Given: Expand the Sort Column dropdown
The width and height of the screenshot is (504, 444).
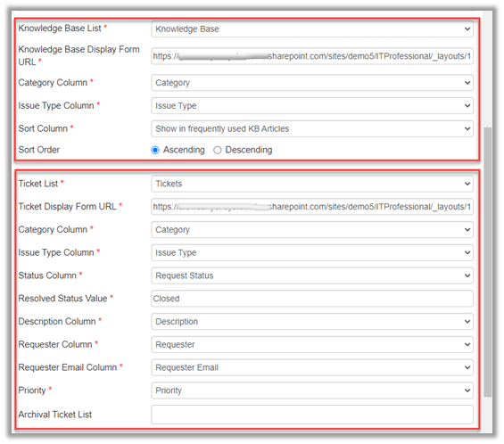Looking at the screenshot, I should click(312, 128).
